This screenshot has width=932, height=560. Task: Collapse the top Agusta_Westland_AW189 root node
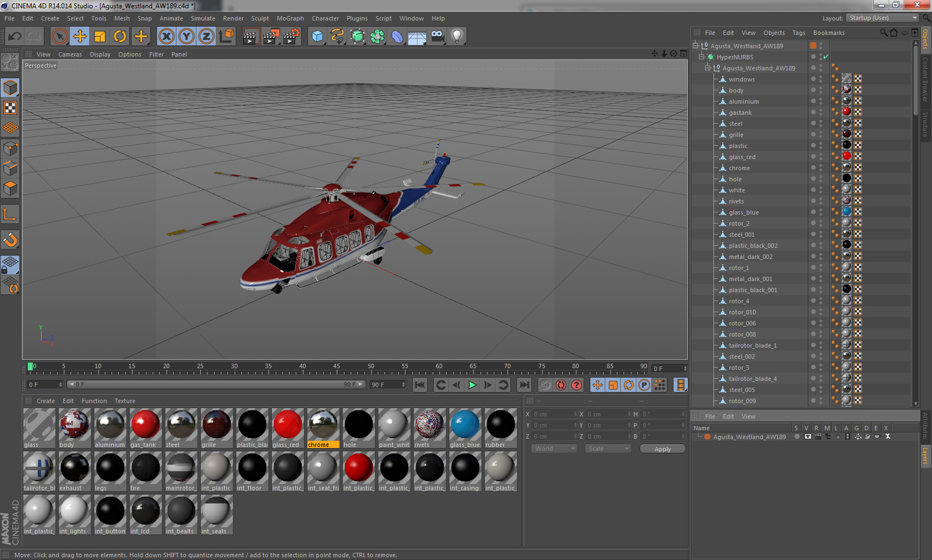coord(695,45)
